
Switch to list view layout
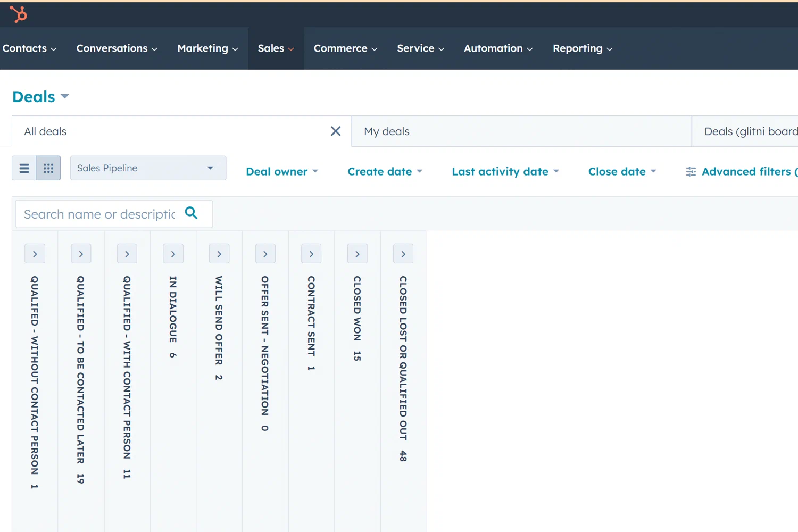(x=24, y=168)
